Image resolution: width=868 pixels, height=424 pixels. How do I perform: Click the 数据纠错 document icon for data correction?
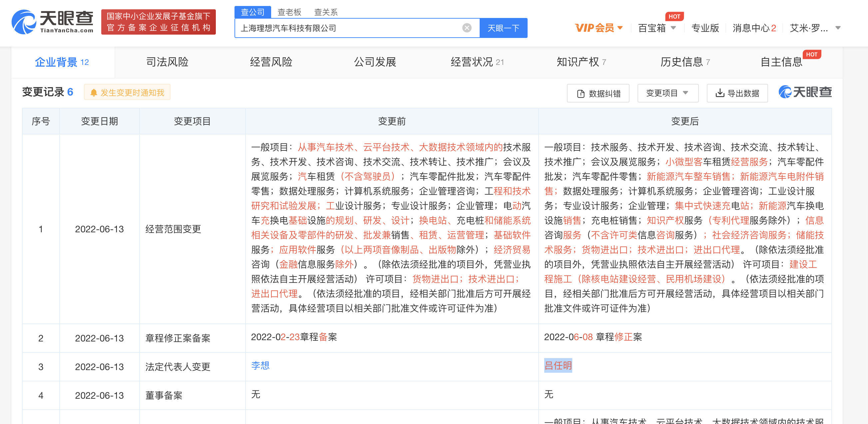tap(580, 93)
